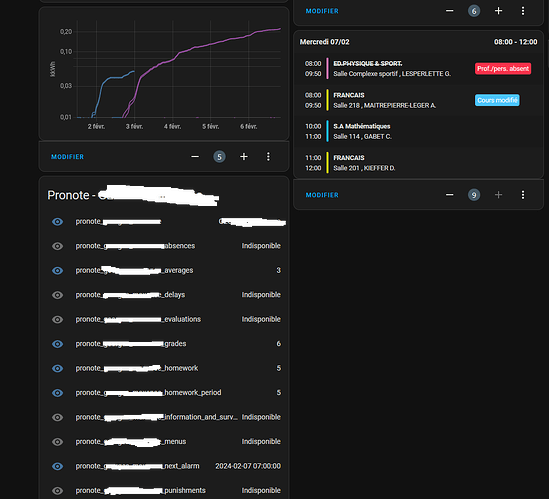Click the pronote delays entity name
This screenshot has height=499, width=549.
[130, 295]
